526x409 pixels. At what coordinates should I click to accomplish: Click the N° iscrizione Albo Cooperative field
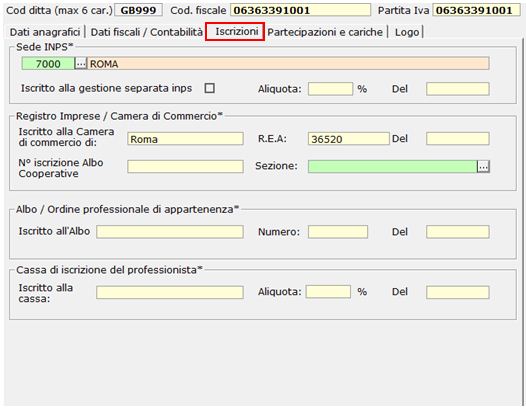point(186,166)
